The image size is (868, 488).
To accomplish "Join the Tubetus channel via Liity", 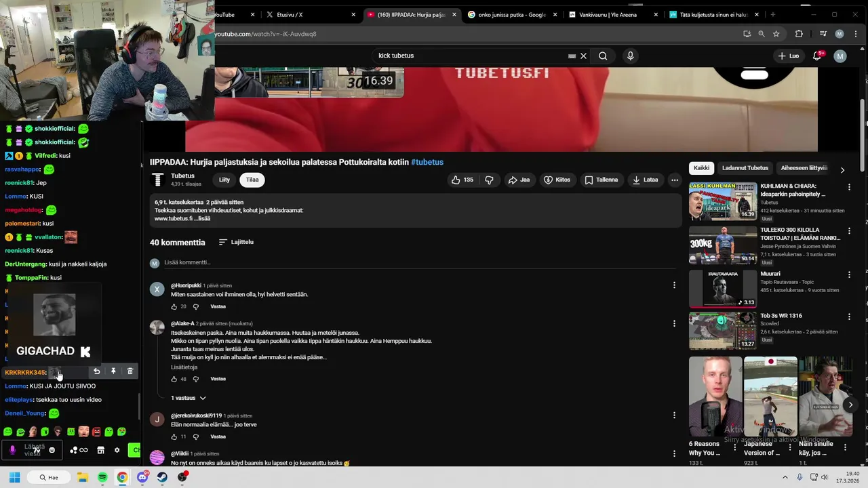I will [224, 180].
